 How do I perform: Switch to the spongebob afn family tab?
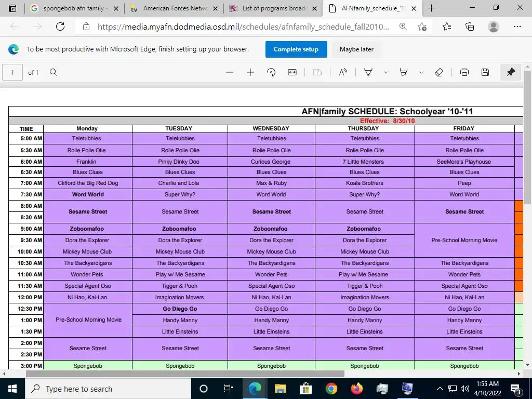click(73, 8)
